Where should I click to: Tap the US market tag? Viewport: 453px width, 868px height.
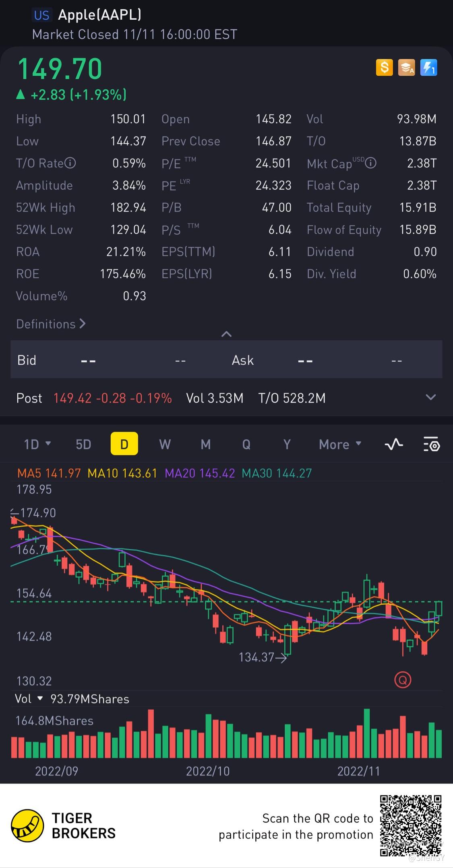(x=41, y=15)
